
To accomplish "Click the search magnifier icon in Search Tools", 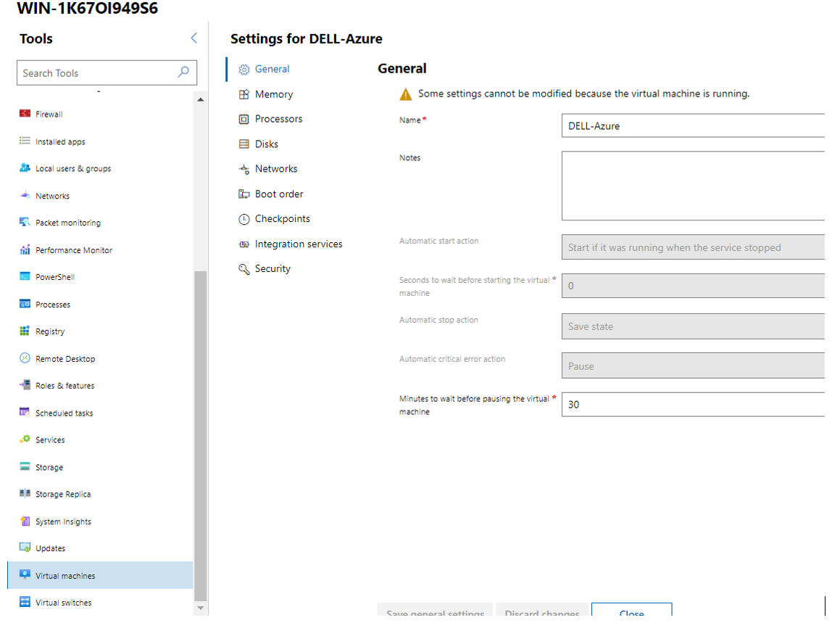I will point(183,72).
